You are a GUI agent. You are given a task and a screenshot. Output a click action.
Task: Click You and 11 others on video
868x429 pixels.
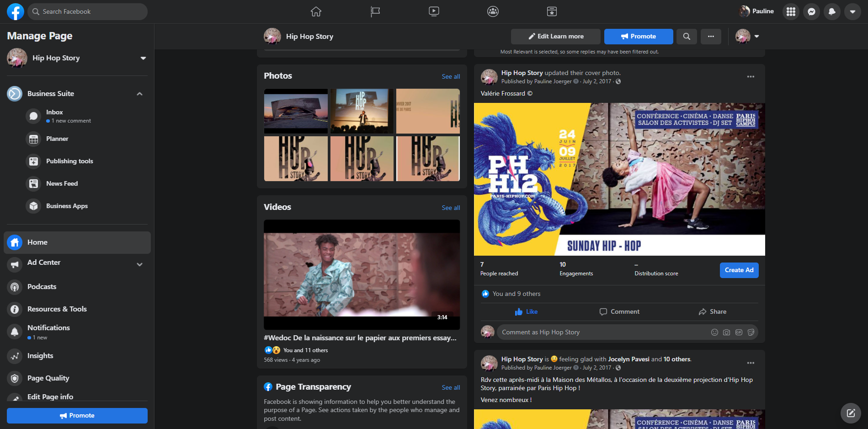pyautogui.click(x=305, y=350)
